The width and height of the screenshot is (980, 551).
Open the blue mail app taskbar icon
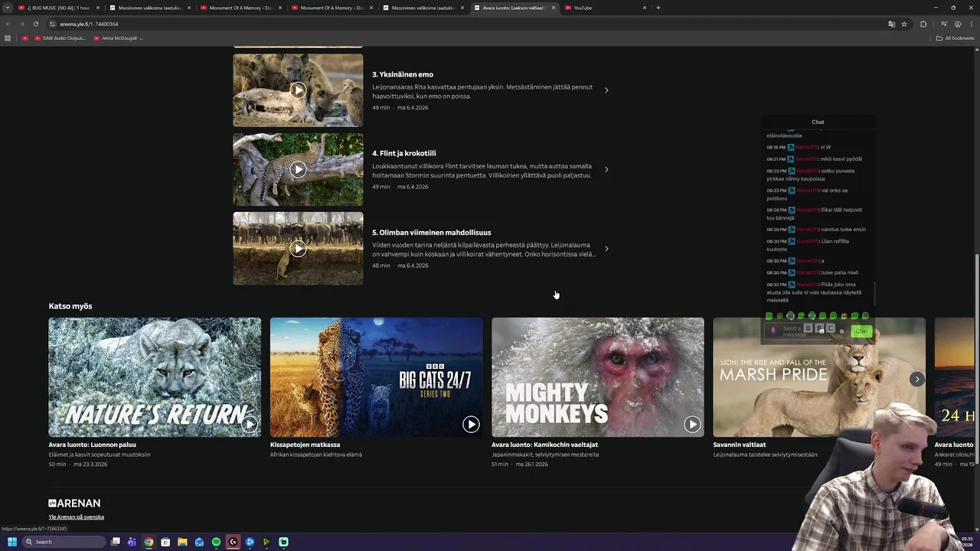(199, 542)
